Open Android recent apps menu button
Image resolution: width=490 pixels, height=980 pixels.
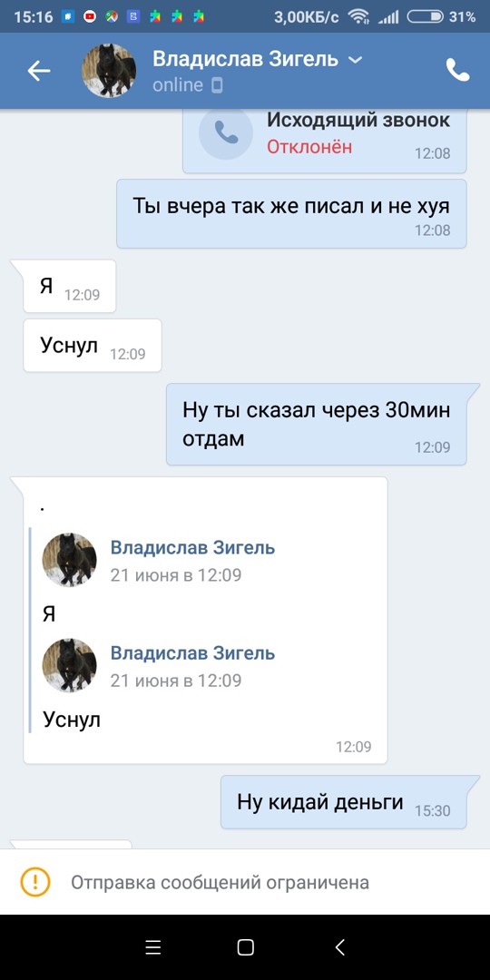click(153, 947)
